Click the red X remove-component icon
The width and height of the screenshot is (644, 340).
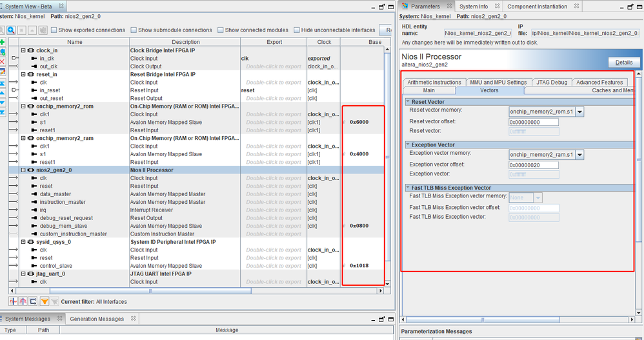pyautogui.click(x=2, y=61)
